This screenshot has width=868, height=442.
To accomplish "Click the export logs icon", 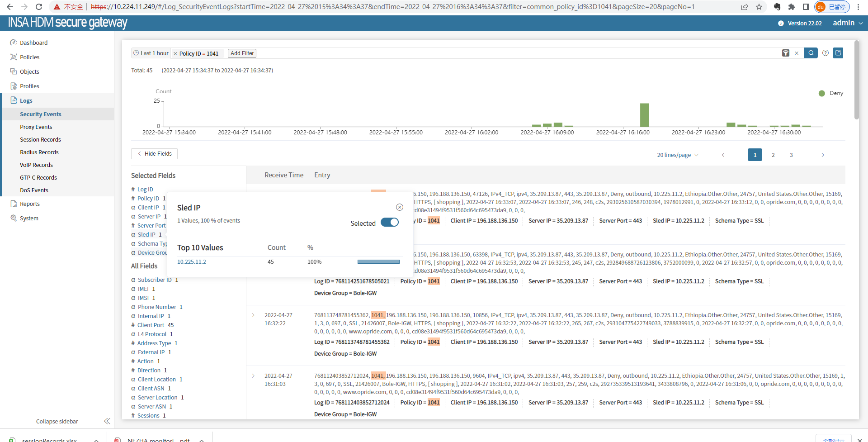I will [x=838, y=53].
